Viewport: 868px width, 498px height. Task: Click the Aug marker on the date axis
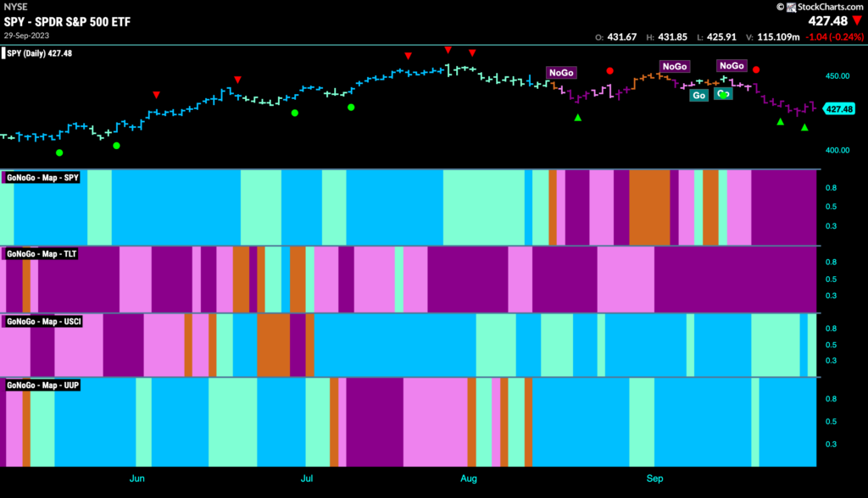(x=468, y=479)
